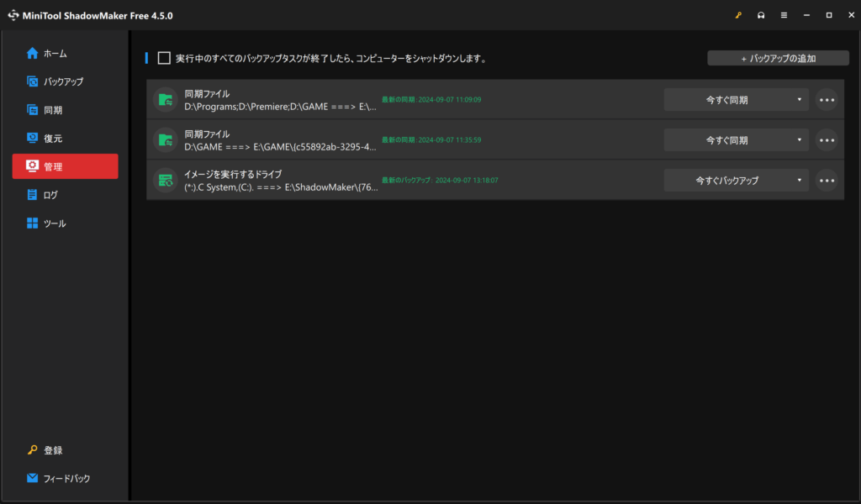Click the key icon in title bar
Viewport: 861px width, 504px height.
(x=738, y=15)
